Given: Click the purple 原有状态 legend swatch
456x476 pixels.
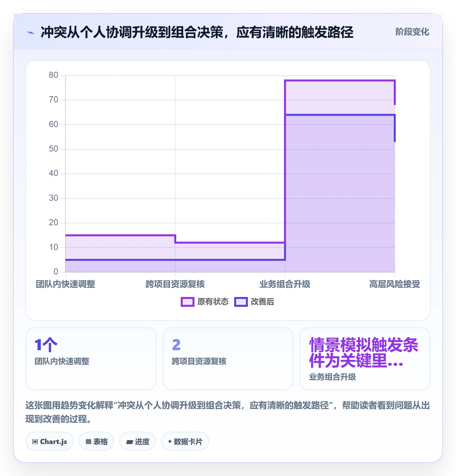Looking at the screenshot, I should [x=188, y=302].
